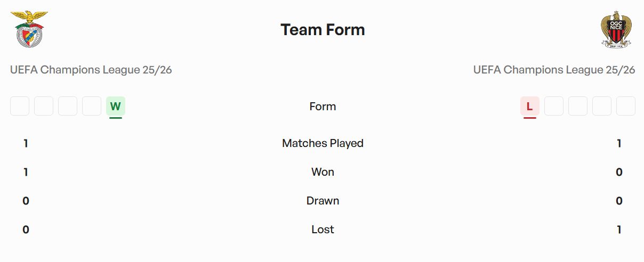The height and width of the screenshot is (262, 644).
Task: Click Nice's Lost value
Action: (x=619, y=230)
